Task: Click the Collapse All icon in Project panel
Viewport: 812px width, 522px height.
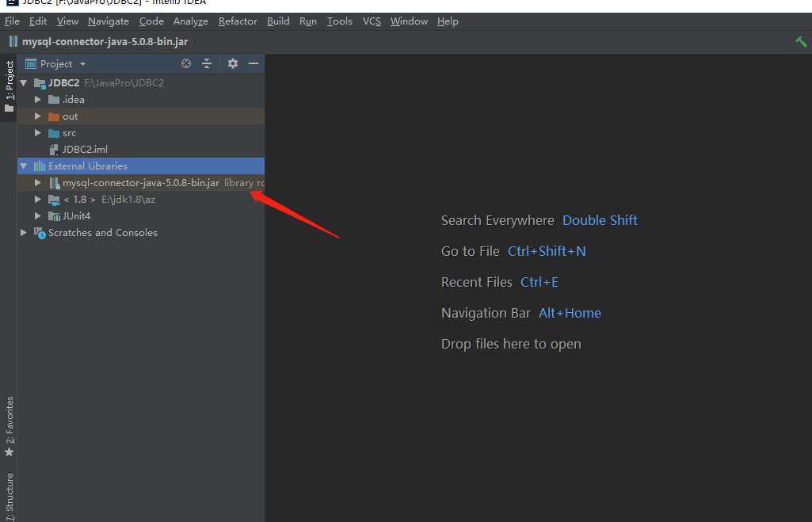Action: pyautogui.click(x=207, y=63)
